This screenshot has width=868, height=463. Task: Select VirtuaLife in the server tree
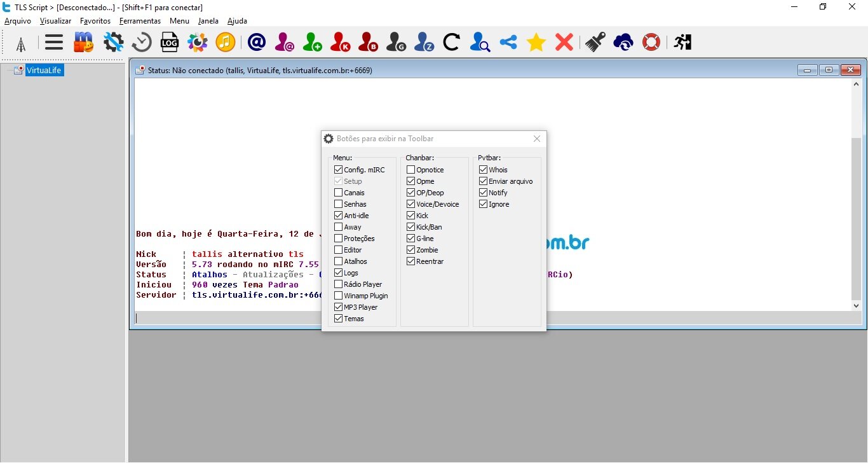point(44,71)
